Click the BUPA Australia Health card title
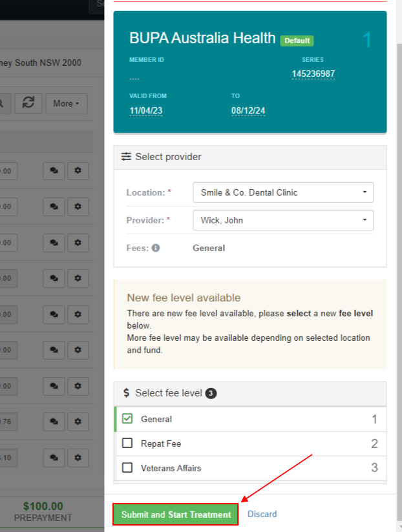This screenshot has height=532, width=402. (x=202, y=38)
